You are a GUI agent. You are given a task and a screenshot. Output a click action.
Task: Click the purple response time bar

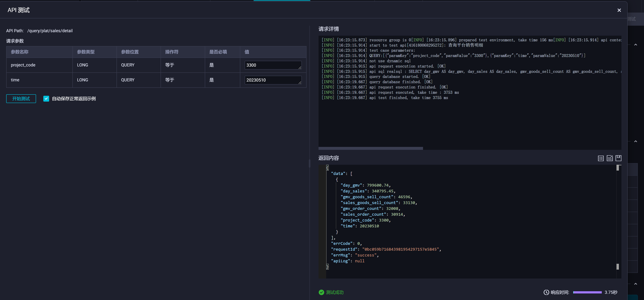[587, 292]
